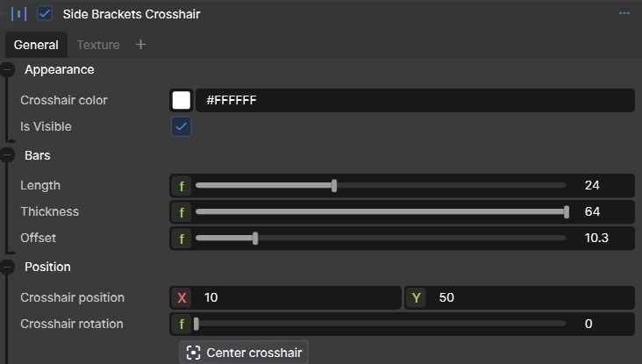
Task: Open the three-dot component options menu
Action: pos(624,13)
